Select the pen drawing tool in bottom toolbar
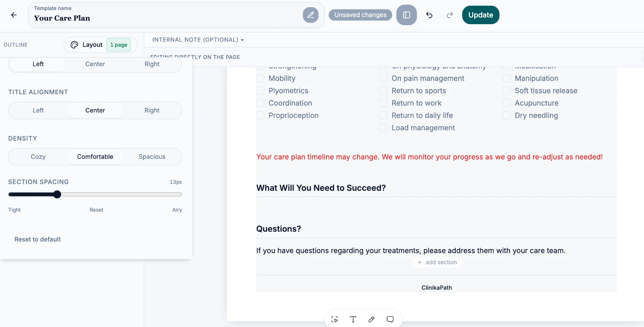644x327 pixels. tap(371, 319)
